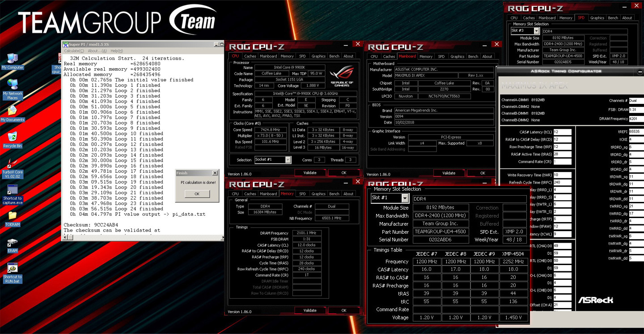
Task: Open Memory tab in the Slot #3 CPU-Z window
Action: (x=566, y=18)
